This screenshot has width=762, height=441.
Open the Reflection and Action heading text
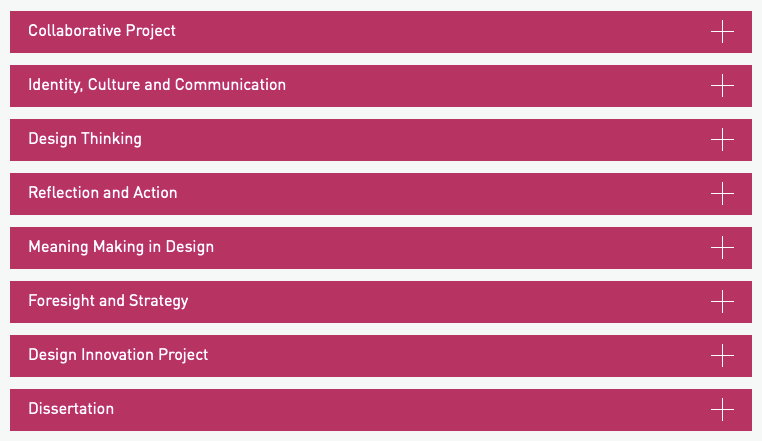[103, 193]
